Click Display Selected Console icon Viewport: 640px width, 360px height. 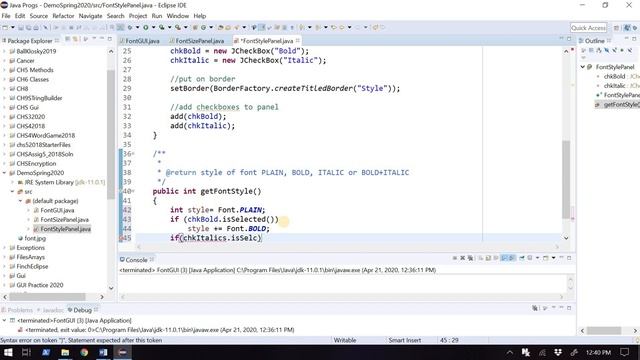click(x=530, y=258)
